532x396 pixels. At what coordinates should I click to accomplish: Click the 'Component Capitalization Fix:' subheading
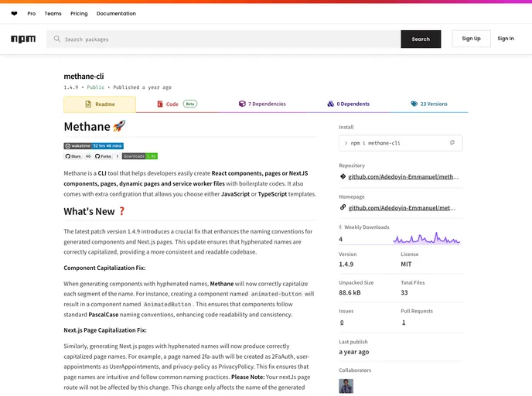pyautogui.click(x=104, y=268)
